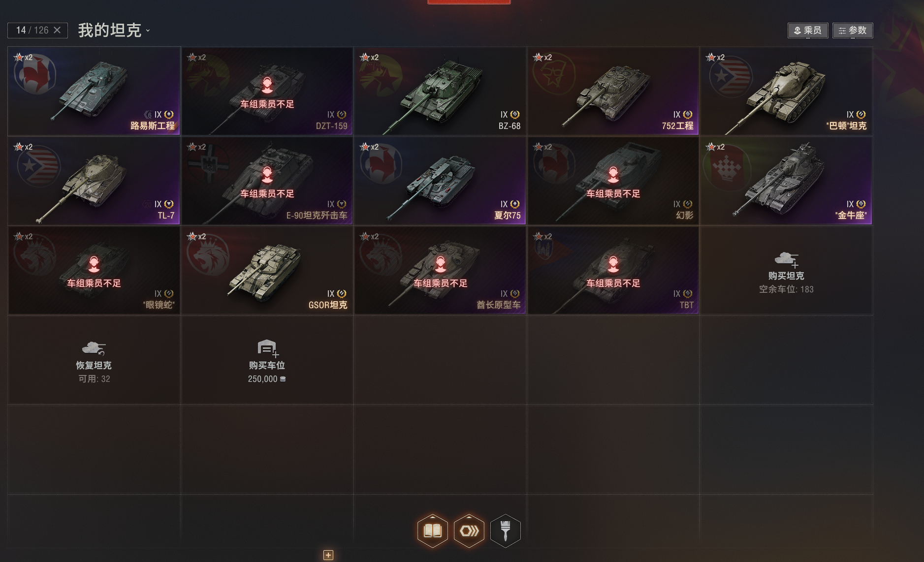Screen dimensions: 924x562
Task: Click the small plus icon at bottom
Action: click(x=328, y=555)
